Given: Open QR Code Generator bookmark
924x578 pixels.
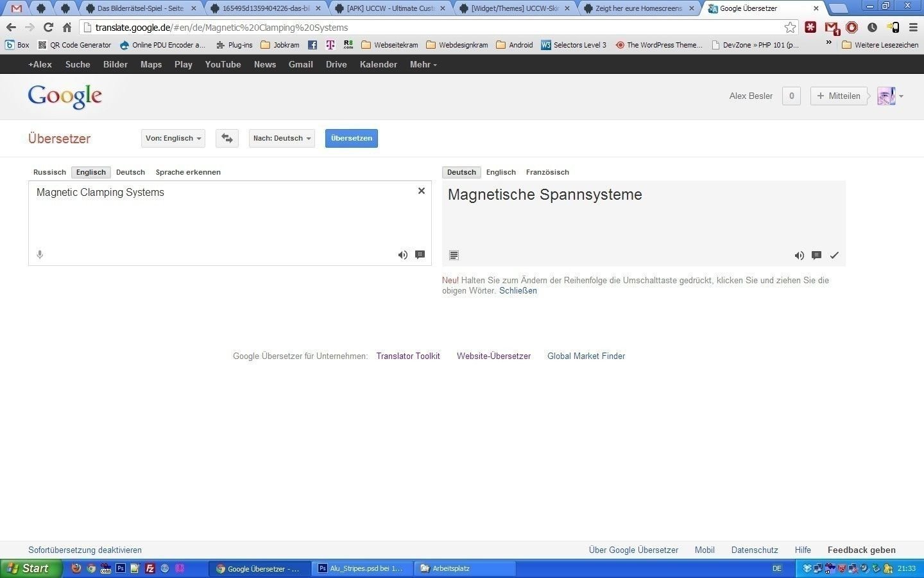Looking at the screenshot, I should coord(74,45).
